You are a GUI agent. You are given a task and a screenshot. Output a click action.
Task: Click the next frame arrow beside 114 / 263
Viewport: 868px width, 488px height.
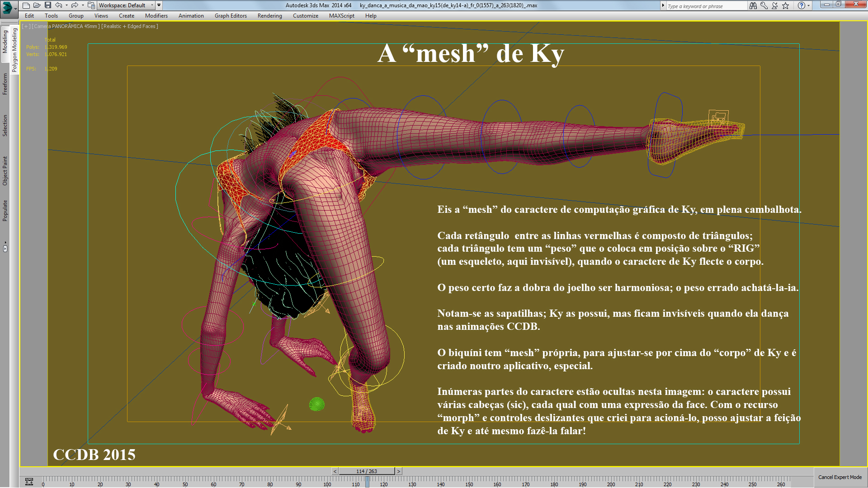coord(398,471)
